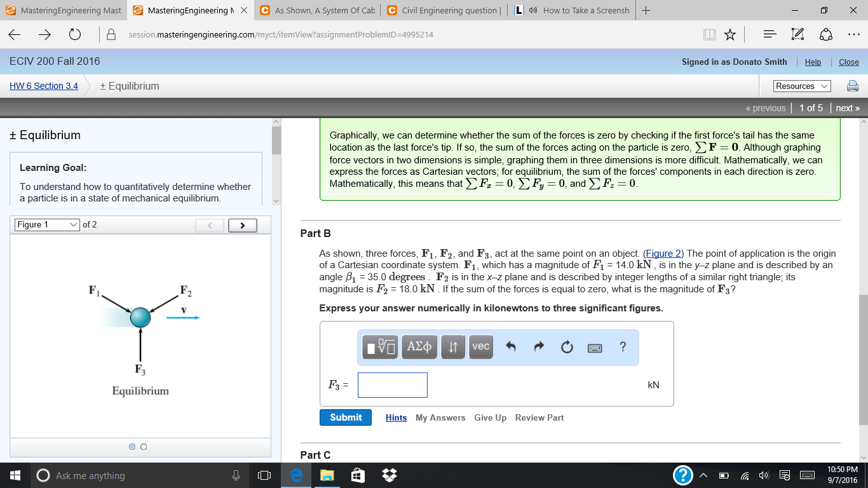Select the first figure navigation dot
Viewport: 868px width, 488px height.
(x=132, y=447)
